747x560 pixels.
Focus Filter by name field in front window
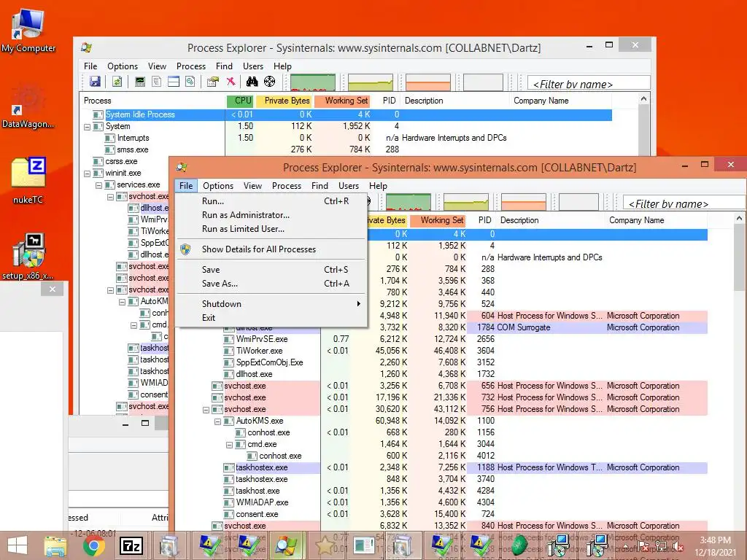pyautogui.click(x=684, y=203)
